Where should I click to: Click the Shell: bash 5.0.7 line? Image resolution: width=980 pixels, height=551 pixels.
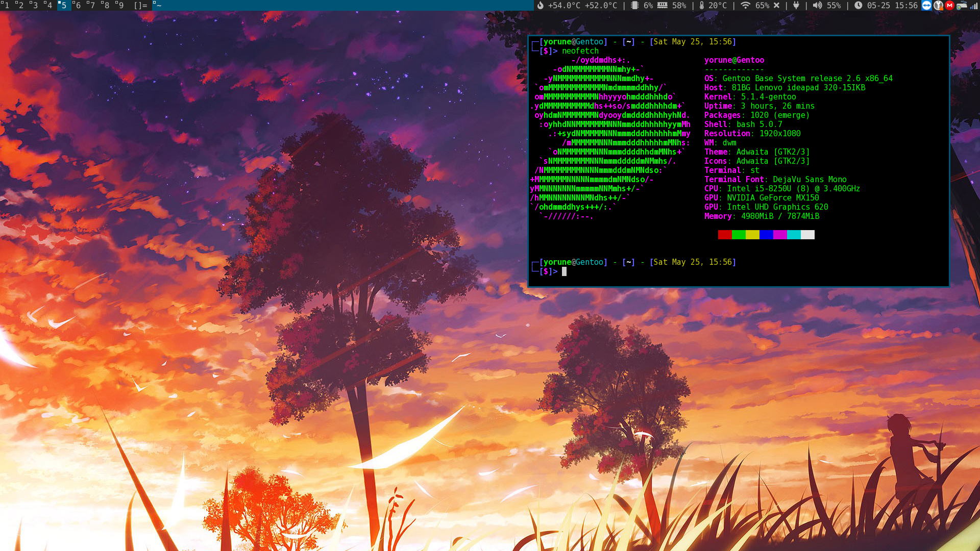[743, 124]
